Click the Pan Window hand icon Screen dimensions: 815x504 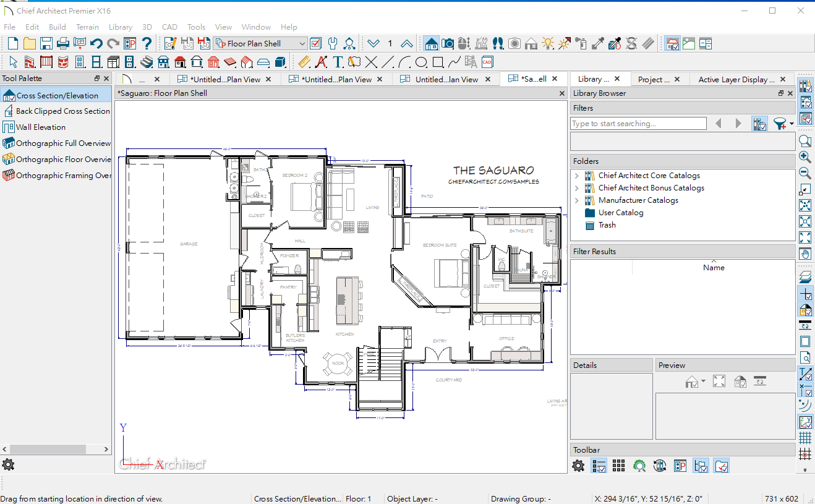click(805, 254)
